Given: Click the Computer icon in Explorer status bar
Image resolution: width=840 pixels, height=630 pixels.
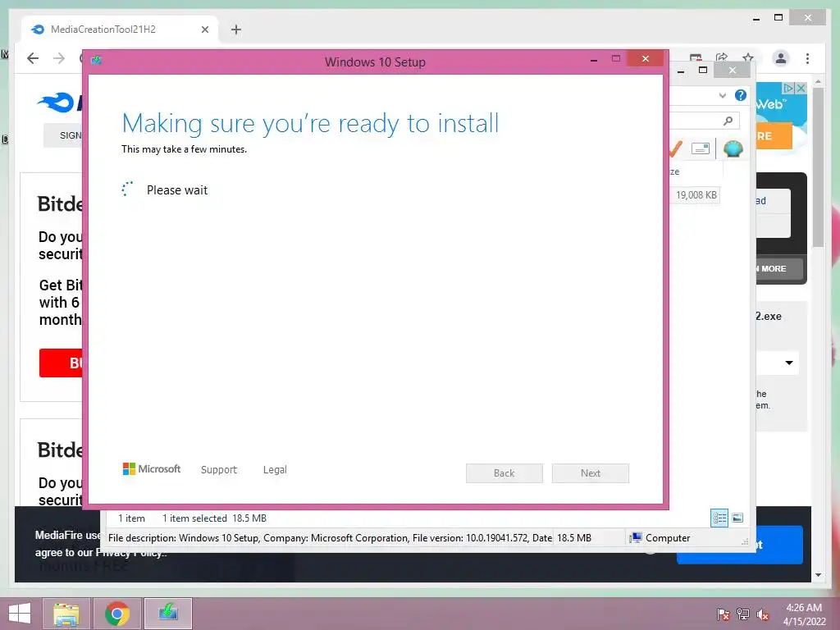Looking at the screenshot, I should click(636, 538).
